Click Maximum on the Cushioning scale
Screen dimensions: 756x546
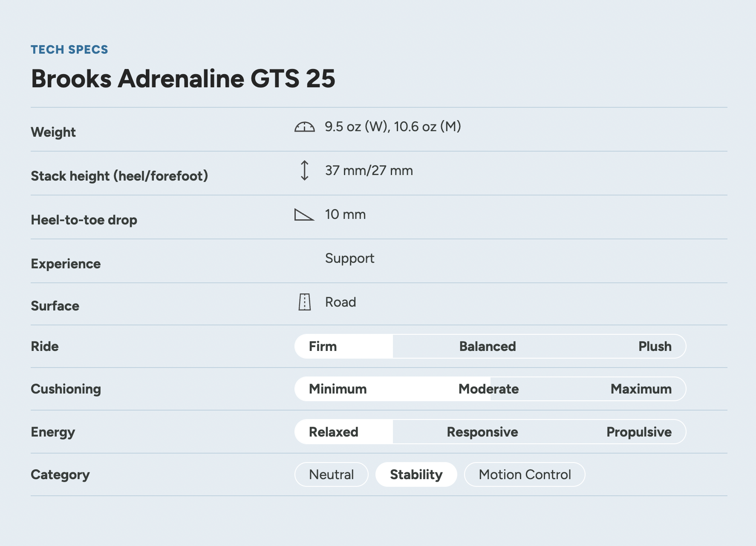coord(641,389)
